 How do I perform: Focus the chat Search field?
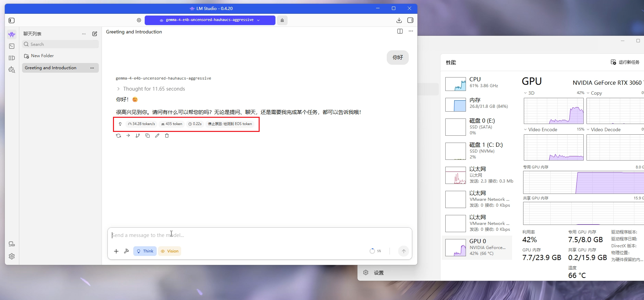[60, 44]
